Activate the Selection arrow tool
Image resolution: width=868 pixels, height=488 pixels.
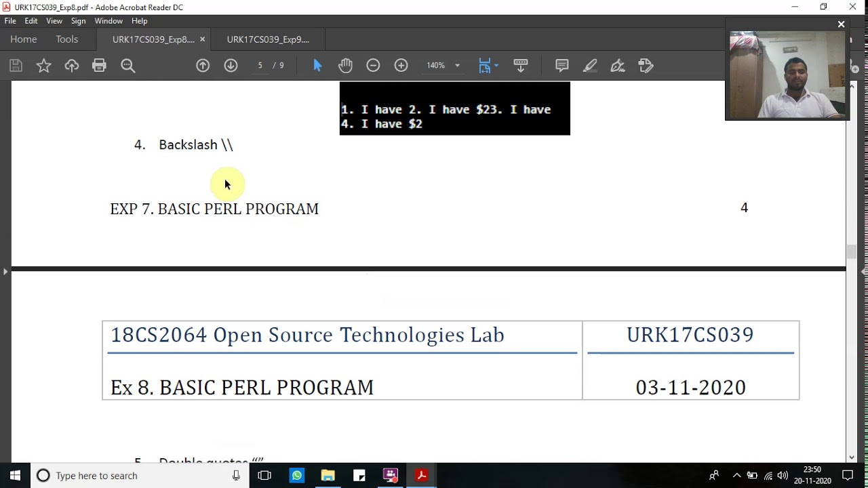(x=317, y=66)
